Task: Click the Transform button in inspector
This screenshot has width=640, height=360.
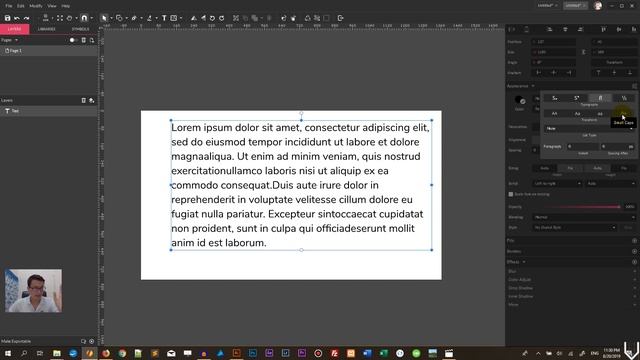Action: point(614,62)
